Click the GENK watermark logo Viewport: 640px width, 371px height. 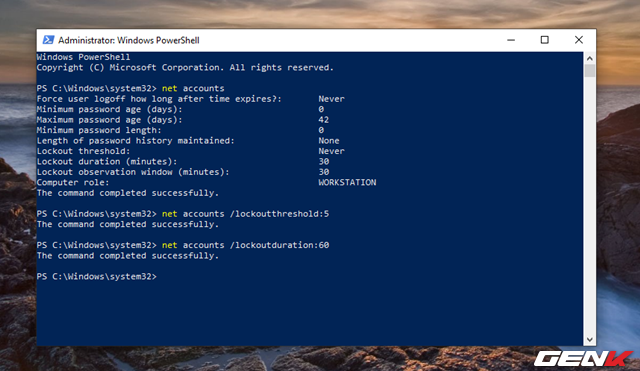583,358
